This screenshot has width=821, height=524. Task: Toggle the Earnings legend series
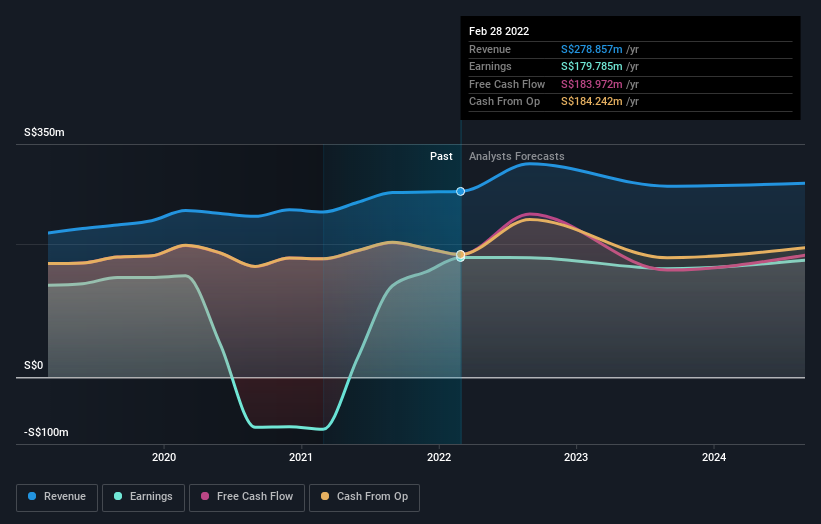point(143,497)
